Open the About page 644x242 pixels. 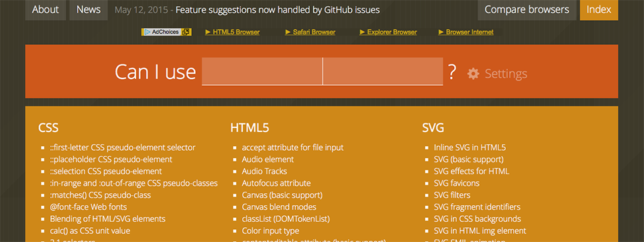[x=45, y=10]
